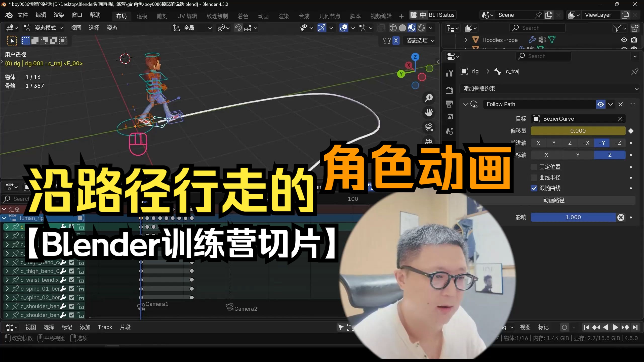
Task: Toggle Hoodies-rope render camera icon
Action: click(x=634, y=40)
